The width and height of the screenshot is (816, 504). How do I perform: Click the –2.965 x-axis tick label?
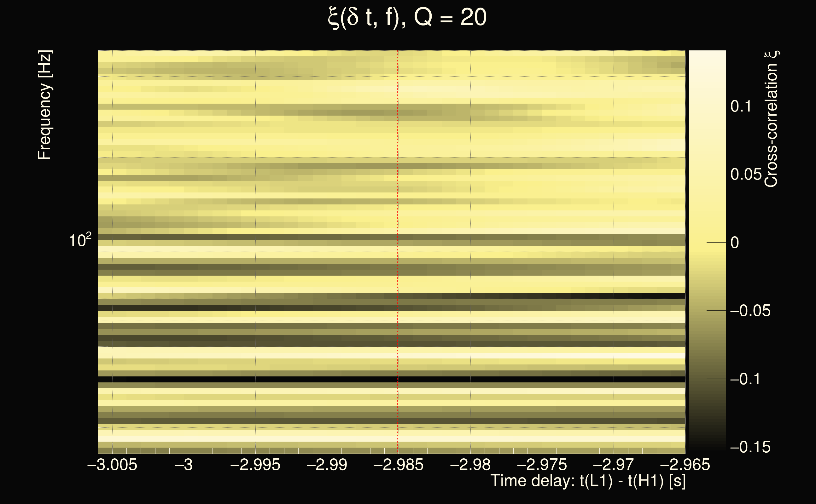coord(685,465)
